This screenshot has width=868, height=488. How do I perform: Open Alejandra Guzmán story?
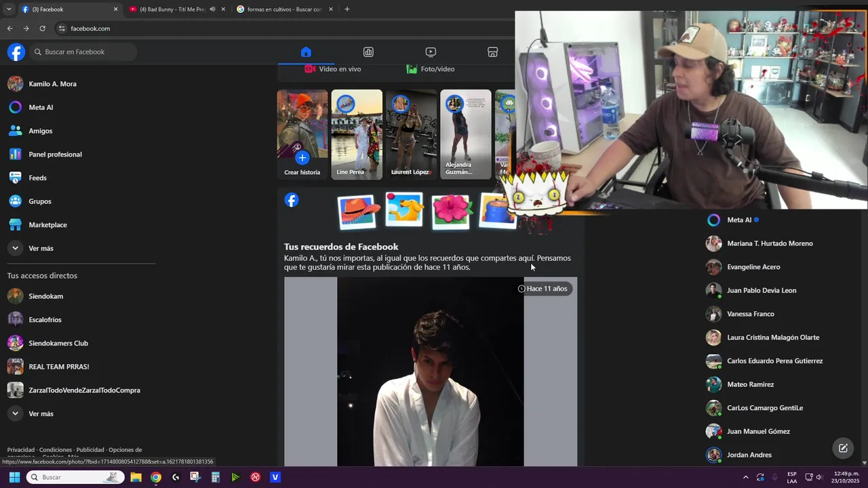tap(466, 134)
